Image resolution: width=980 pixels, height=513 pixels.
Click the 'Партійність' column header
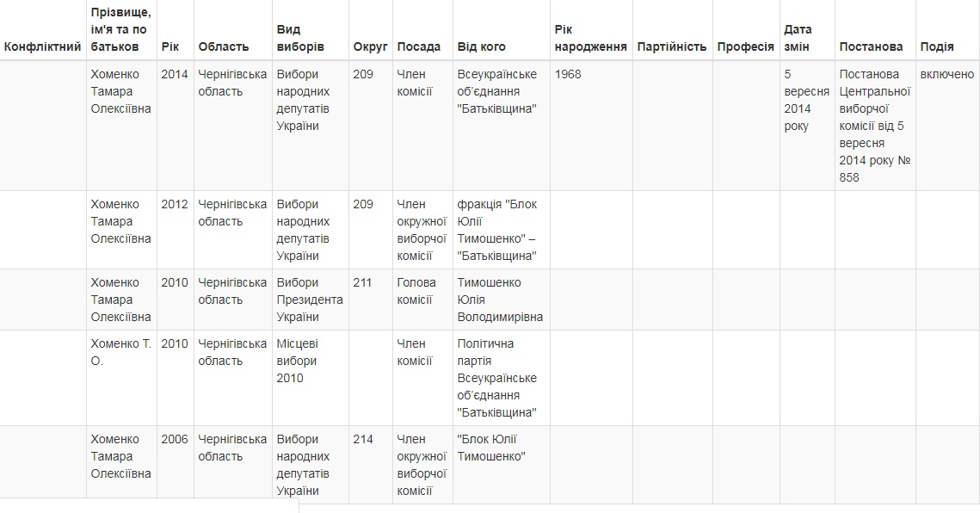tap(672, 47)
